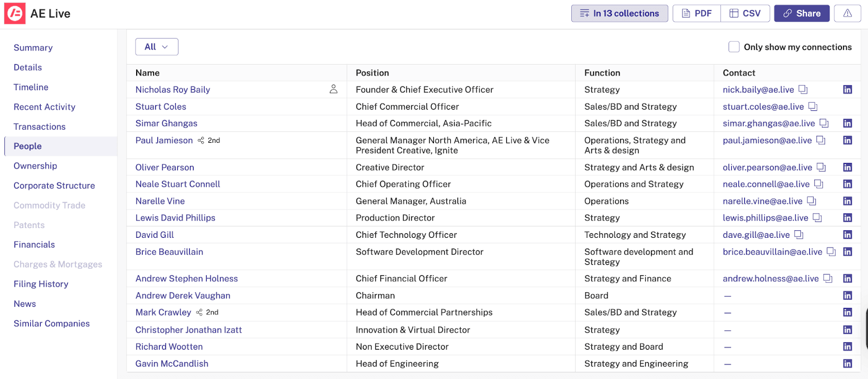Open Narelle Vine's LinkedIn icon
This screenshot has height=379, width=868.
coord(847,201)
